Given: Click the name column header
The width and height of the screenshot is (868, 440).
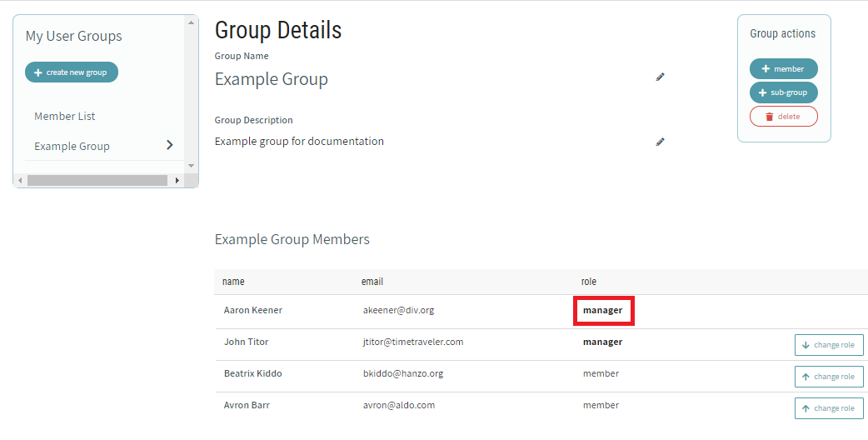Looking at the screenshot, I should pyautogui.click(x=233, y=282).
